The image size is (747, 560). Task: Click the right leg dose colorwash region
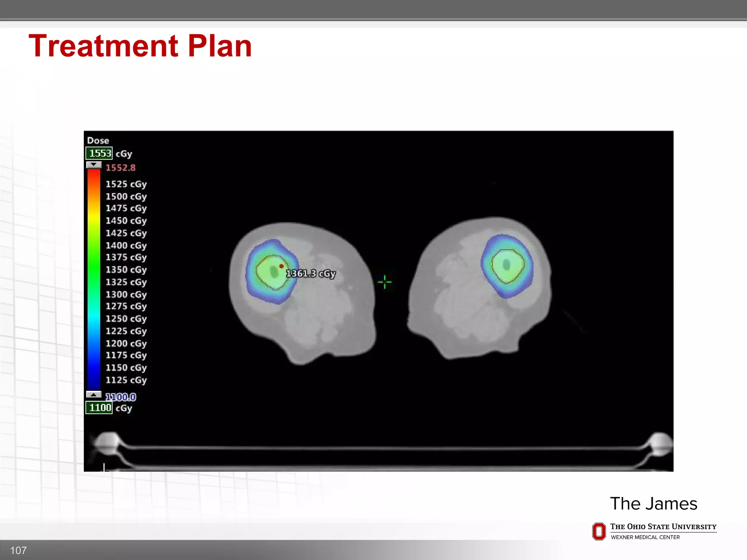[507, 266]
